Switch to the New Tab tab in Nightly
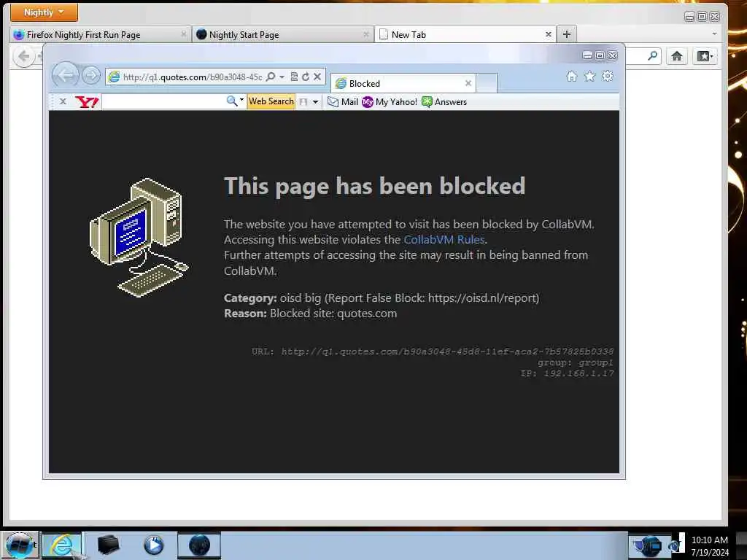Image resolution: width=747 pixels, height=560 pixels. (465, 35)
